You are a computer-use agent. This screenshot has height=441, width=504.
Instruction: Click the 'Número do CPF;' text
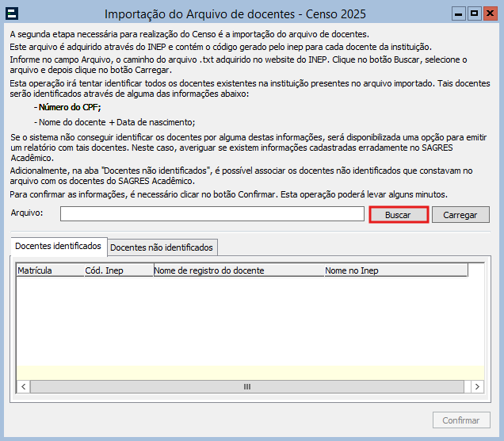point(70,107)
